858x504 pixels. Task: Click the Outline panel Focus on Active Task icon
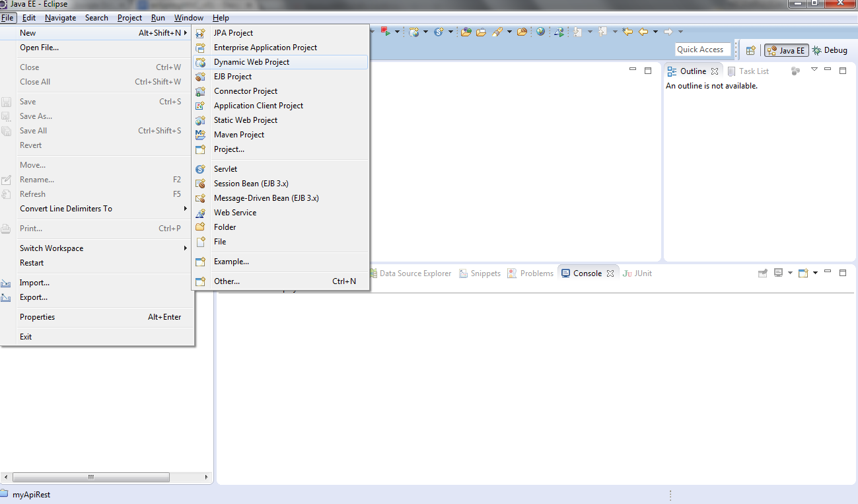tap(796, 71)
